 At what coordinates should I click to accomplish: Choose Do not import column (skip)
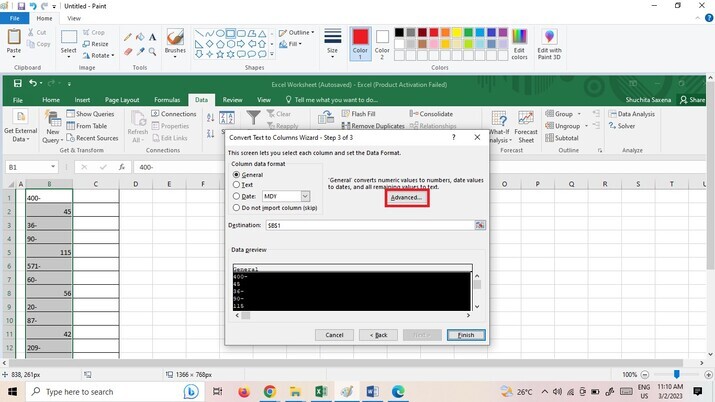(x=236, y=207)
